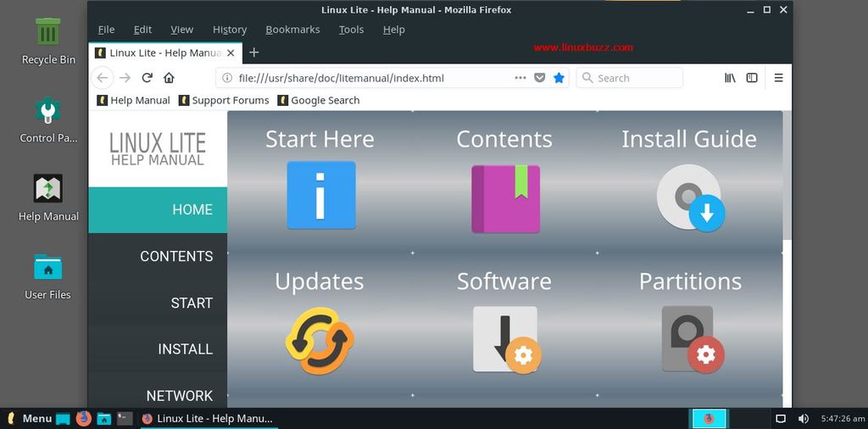The width and height of the screenshot is (868, 429).
Task: Go to the Firefox home page
Action: [169, 78]
